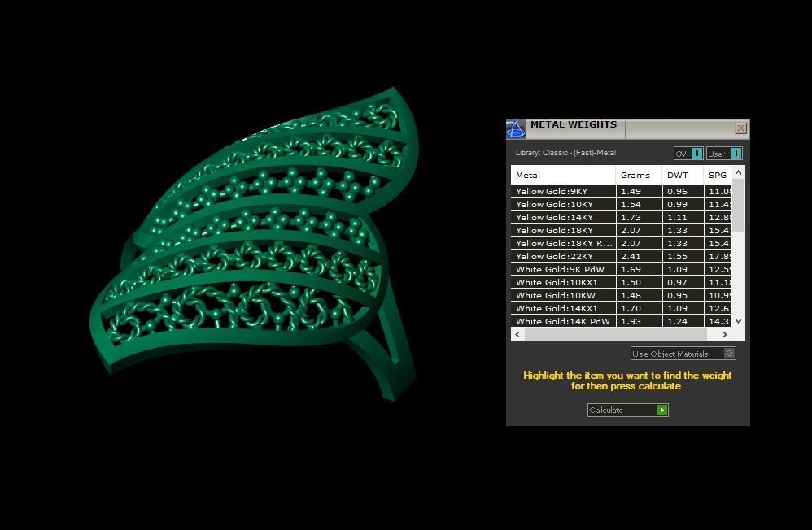The width and height of the screenshot is (812, 530).
Task: Select the Yellow Gold:9KY row
Action: pyautogui.click(x=622, y=191)
